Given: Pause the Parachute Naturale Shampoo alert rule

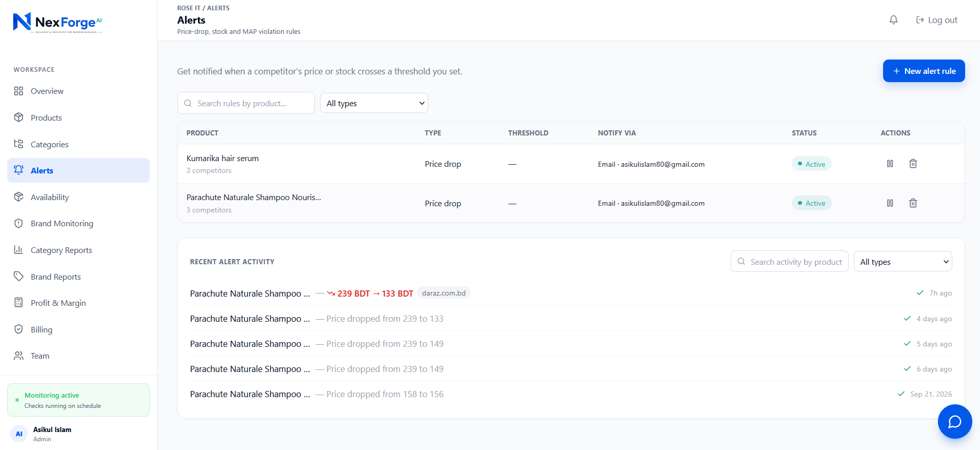Looking at the screenshot, I should click(890, 203).
